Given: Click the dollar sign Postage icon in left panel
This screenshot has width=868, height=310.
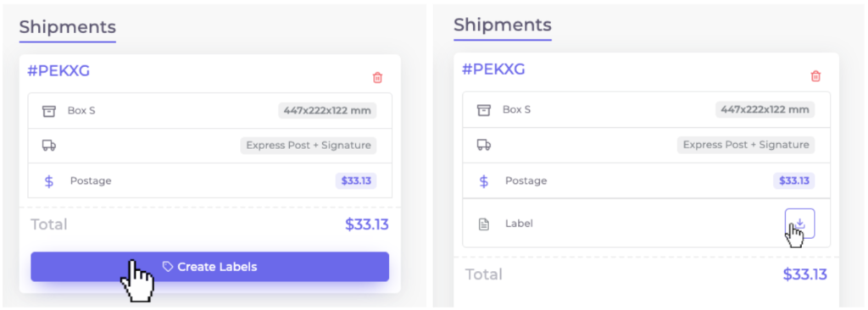Looking at the screenshot, I should 49,181.
